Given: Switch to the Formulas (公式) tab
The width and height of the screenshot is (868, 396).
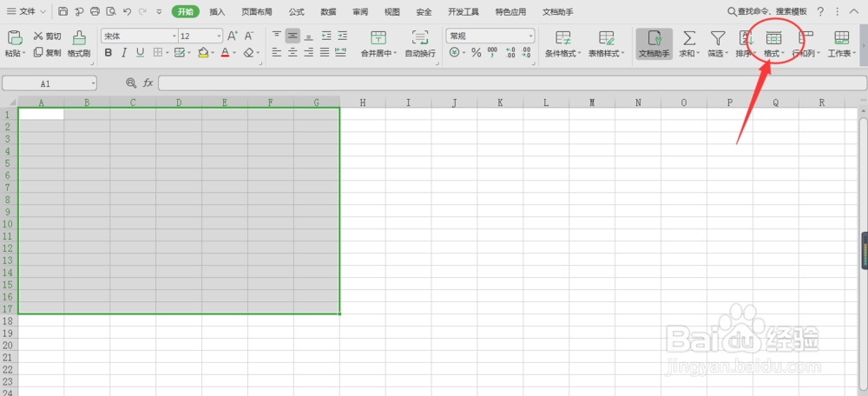Looking at the screenshot, I should click(x=297, y=11).
